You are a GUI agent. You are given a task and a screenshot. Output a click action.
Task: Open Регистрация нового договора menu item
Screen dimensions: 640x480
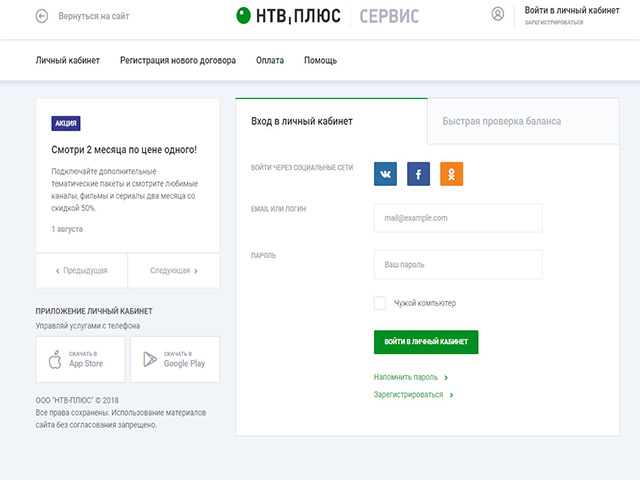click(x=178, y=60)
